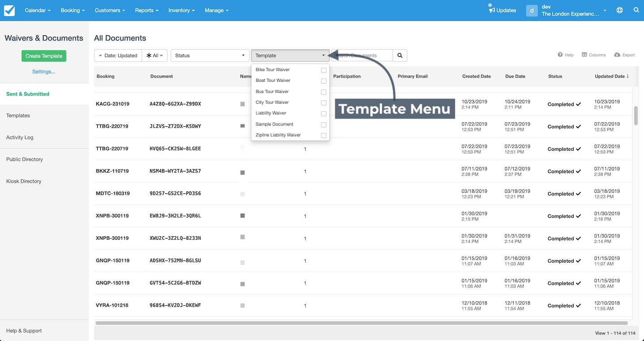Screen dimensions: 644x341
Task: Click the Status column header
Action: (555, 76)
